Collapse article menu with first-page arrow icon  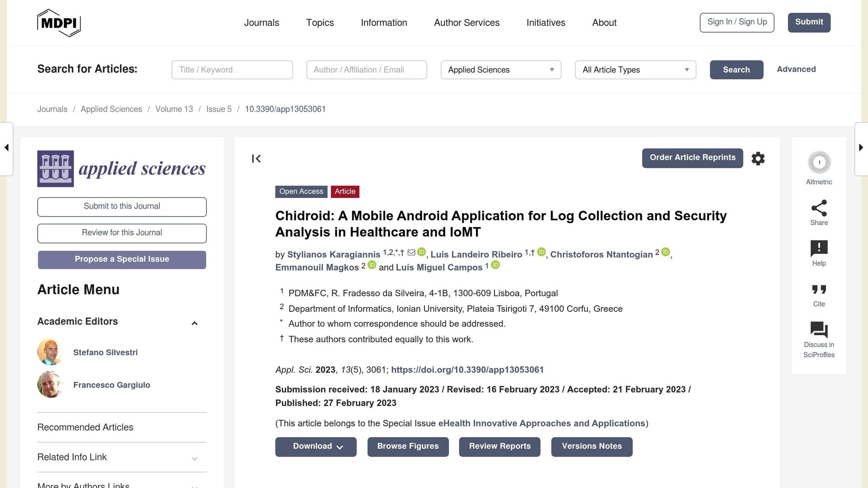point(256,158)
